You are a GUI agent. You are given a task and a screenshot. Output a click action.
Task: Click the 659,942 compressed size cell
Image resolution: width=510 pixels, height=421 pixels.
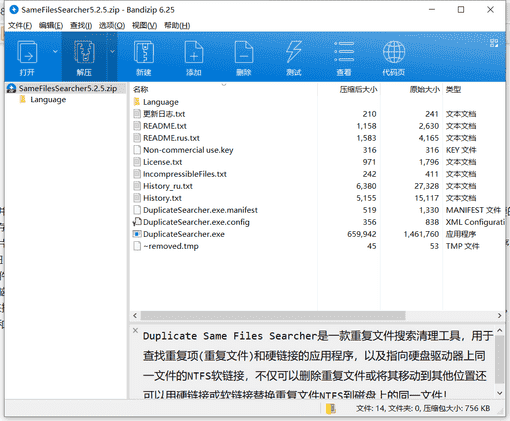pos(362,234)
